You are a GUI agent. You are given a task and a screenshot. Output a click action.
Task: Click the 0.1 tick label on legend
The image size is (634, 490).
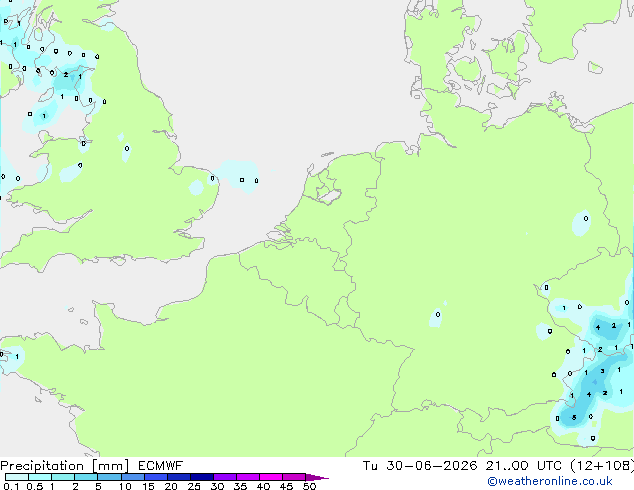[11, 486]
